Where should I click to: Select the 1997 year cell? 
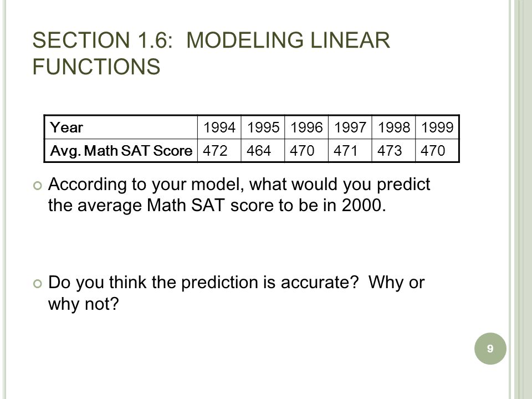click(350, 127)
